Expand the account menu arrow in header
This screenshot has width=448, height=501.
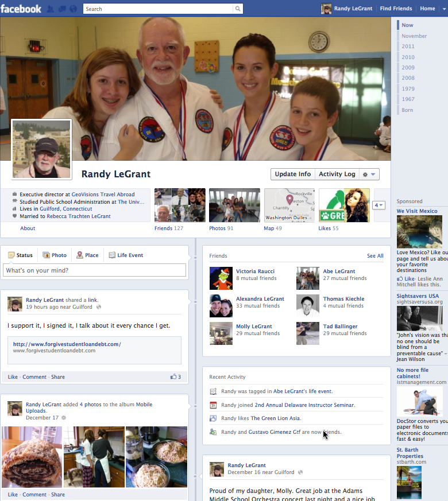(444, 9)
